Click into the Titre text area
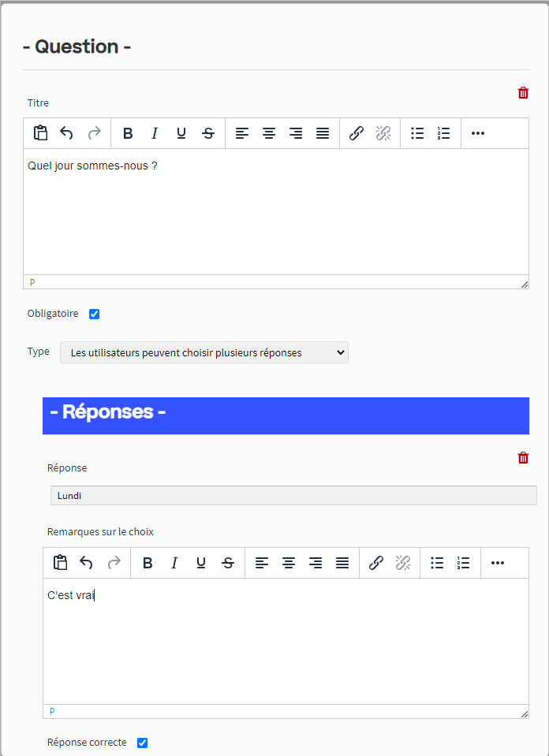This screenshot has height=756, width=549. pyautogui.click(x=276, y=213)
